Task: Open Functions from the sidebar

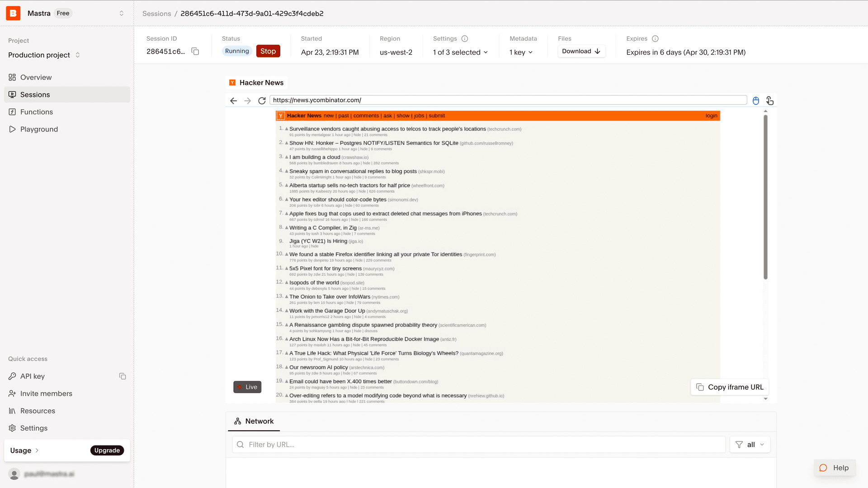Action: coord(36,112)
